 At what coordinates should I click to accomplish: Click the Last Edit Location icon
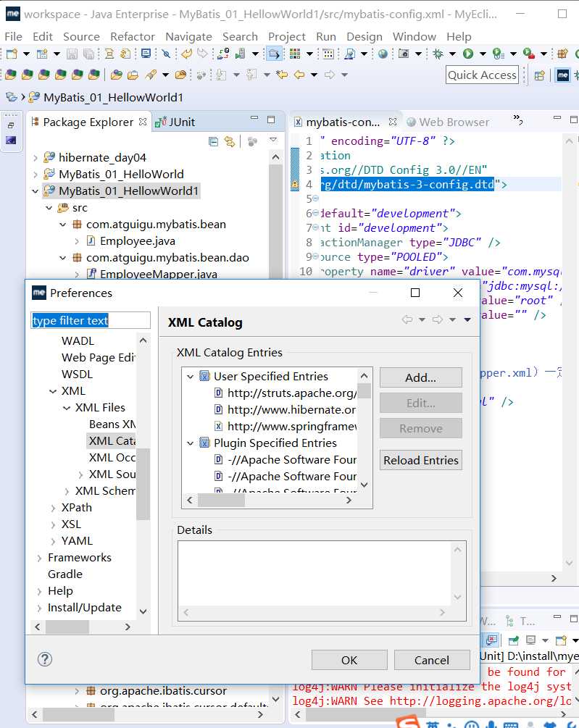tap(281, 75)
